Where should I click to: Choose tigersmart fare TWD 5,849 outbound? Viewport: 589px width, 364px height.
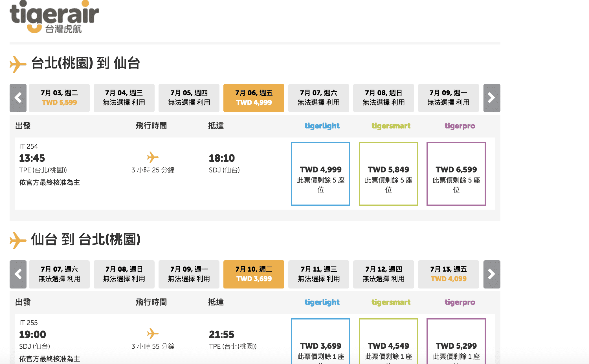pos(388,174)
